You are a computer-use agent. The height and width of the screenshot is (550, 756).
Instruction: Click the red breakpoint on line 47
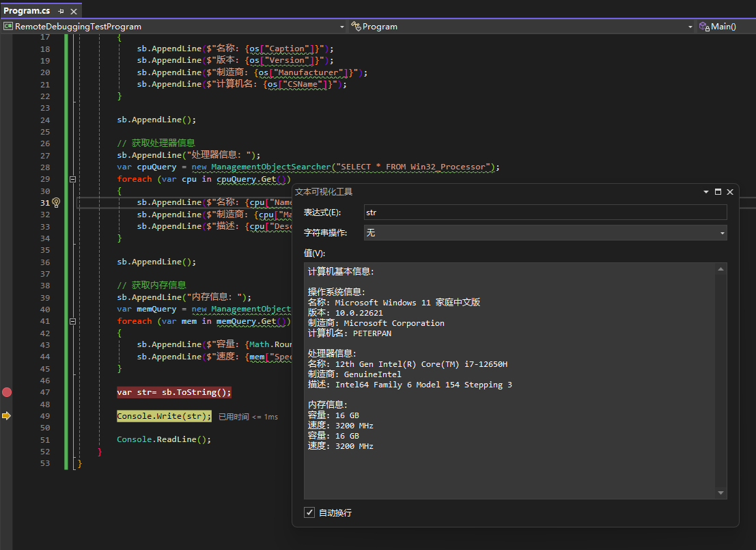coord(7,392)
